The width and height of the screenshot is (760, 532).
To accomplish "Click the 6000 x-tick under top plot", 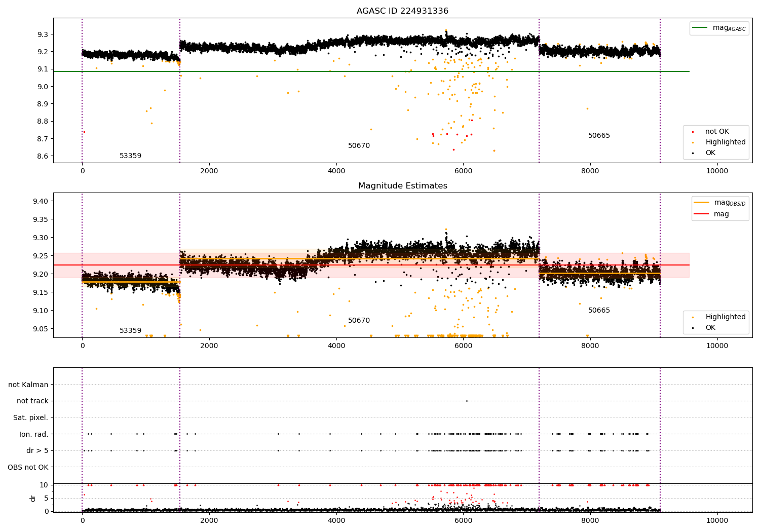I will coord(463,171).
